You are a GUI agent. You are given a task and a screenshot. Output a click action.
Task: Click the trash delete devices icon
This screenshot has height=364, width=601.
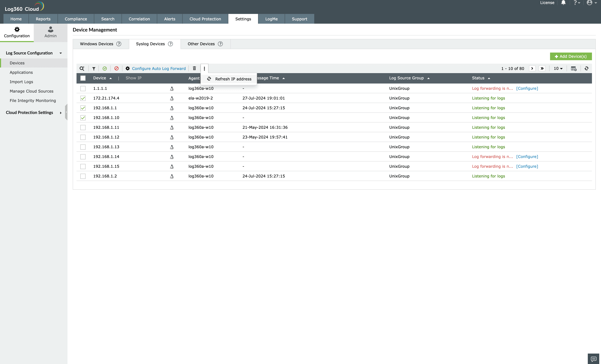[x=194, y=69]
